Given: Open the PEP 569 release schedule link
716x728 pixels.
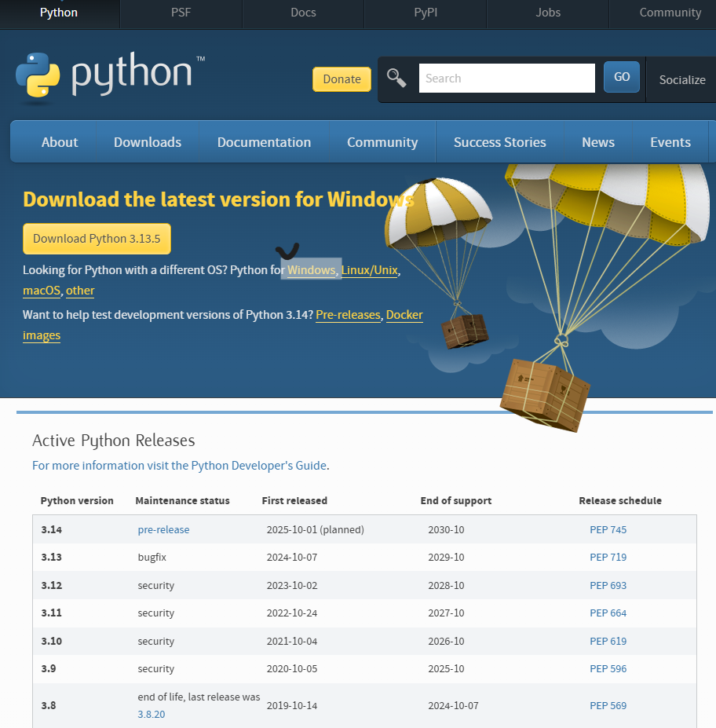Looking at the screenshot, I should click(x=608, y=705).
